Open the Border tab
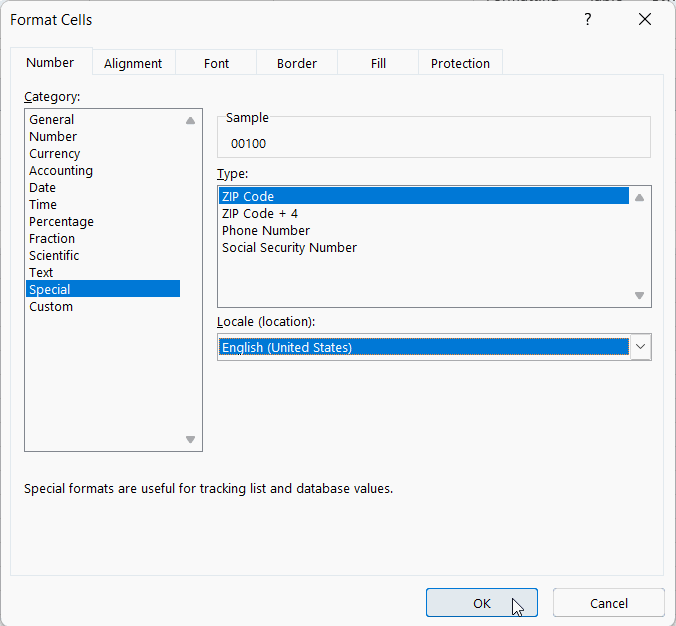Viewport: 676px width, 626px height. click(x=297, y=63)
